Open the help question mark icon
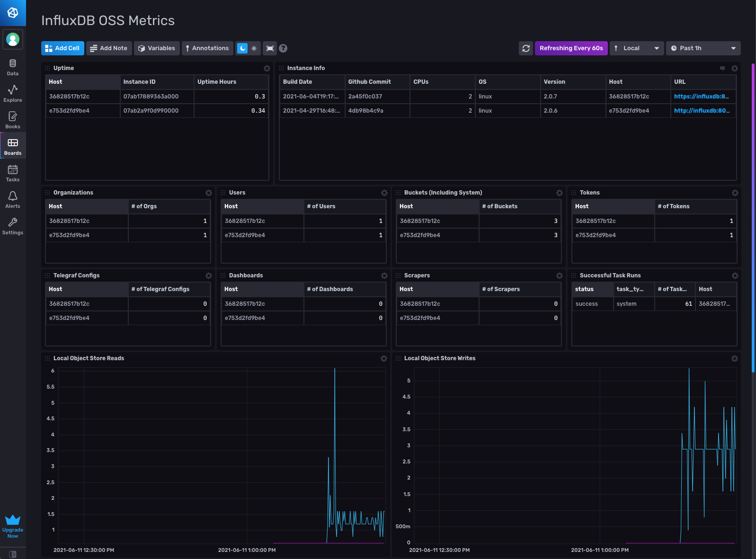The height and width of the screenshot is (559, 756). tap(283, 48)
